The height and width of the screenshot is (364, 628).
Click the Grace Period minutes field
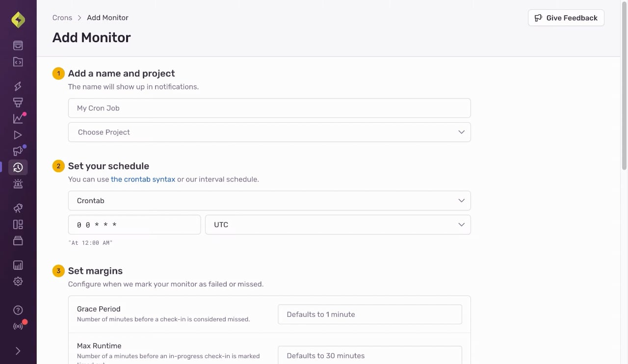tap(370, 314)
